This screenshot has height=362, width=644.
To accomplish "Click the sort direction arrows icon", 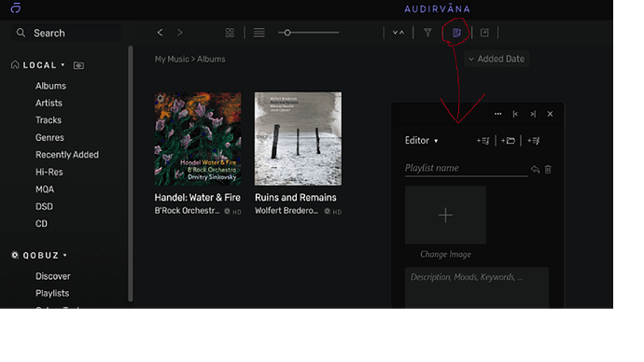I will pyautogui.click(x=399, y=33).
